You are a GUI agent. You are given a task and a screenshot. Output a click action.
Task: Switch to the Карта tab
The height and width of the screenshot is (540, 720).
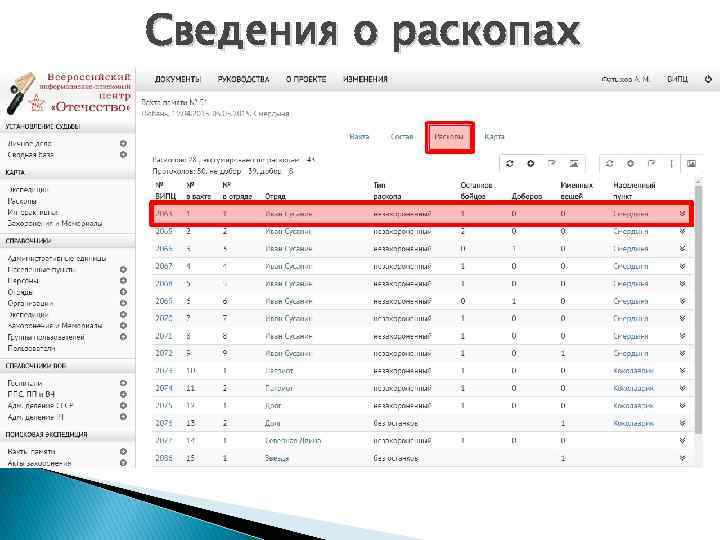point(494,136)
